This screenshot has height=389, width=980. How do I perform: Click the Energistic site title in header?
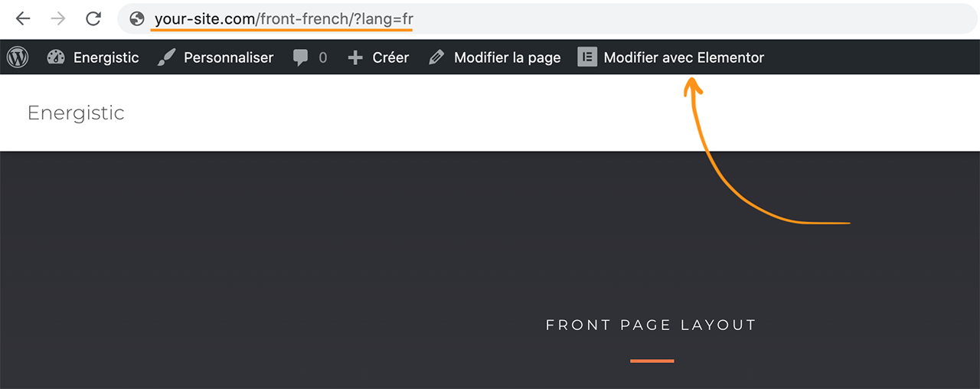(x=76, y=113)
